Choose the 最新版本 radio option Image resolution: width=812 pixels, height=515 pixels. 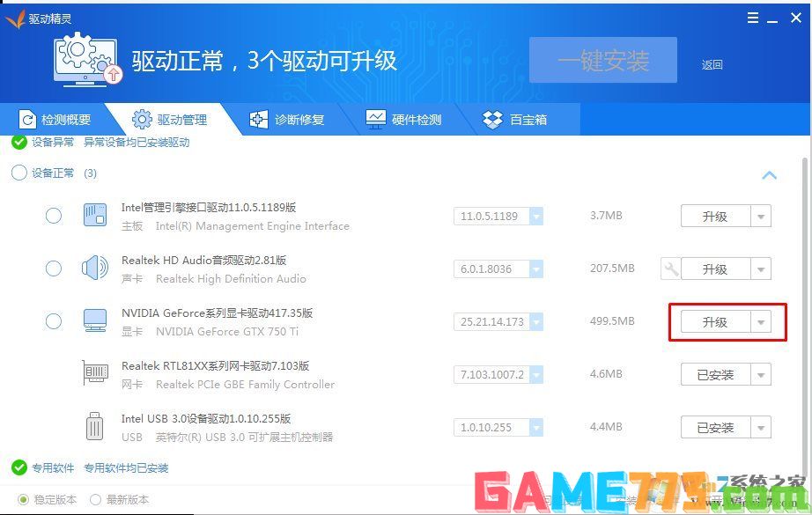click(x=95, y=499)
